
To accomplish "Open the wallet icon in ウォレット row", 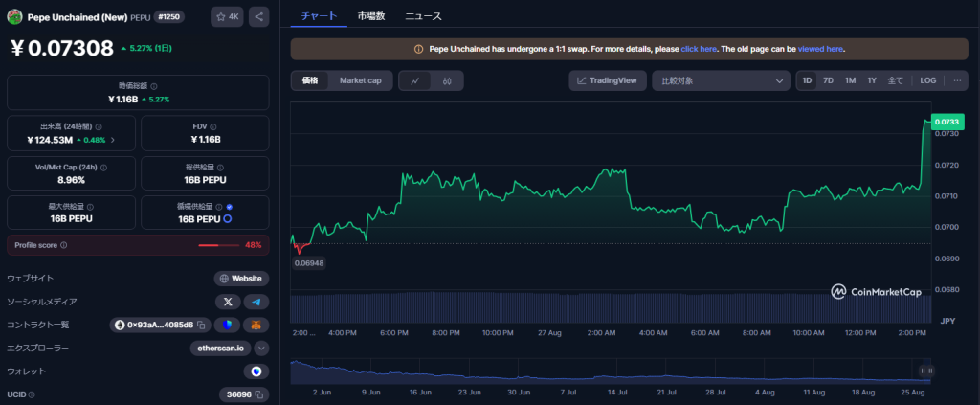I will (256, 371).
